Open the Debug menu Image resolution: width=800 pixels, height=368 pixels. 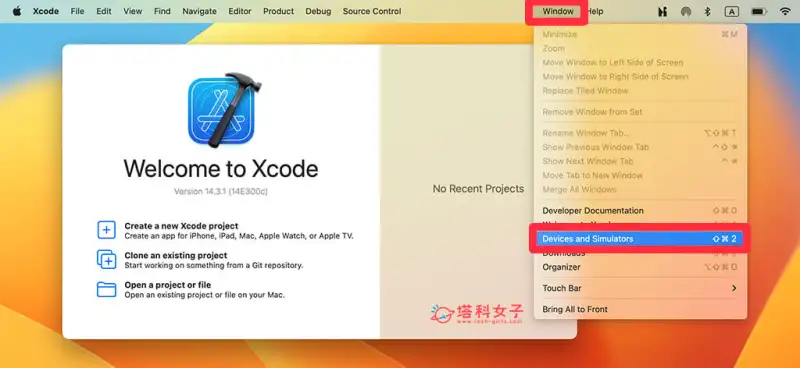pos(318,11)
